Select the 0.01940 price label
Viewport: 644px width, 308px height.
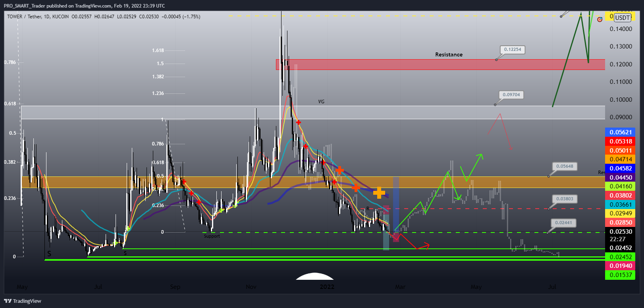pyautogui.click(x=620, y=266)
